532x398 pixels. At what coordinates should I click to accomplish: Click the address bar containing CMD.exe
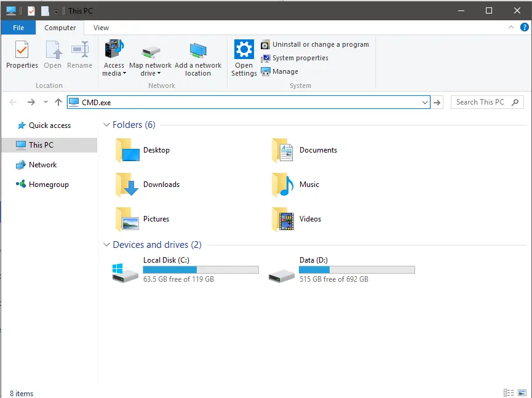(x=248, y=102)
